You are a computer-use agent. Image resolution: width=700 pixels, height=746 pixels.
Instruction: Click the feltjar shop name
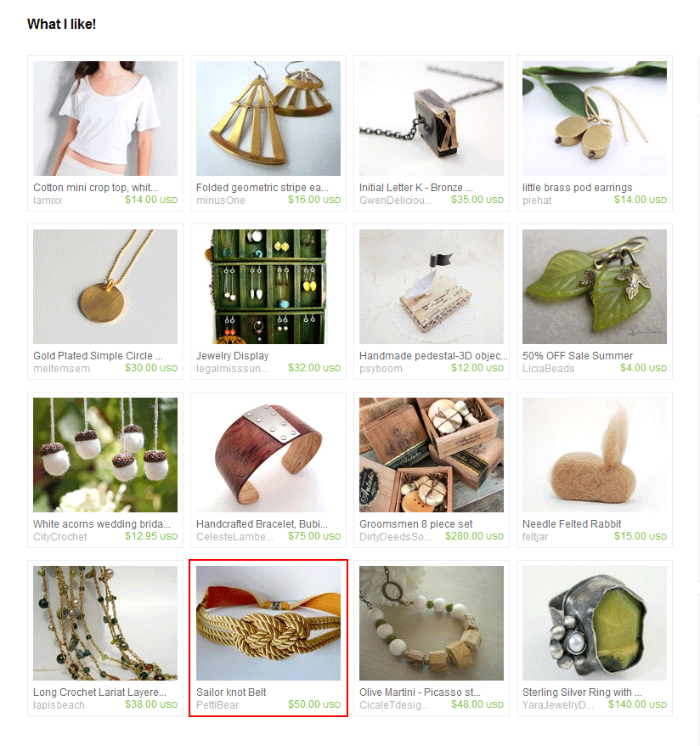(x=535, y=537)
